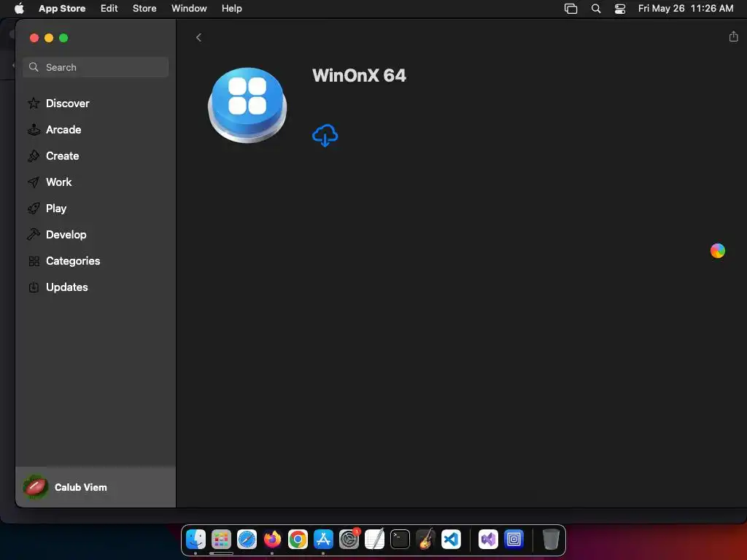Click the WinOnX 64 title text

(359, 75)
